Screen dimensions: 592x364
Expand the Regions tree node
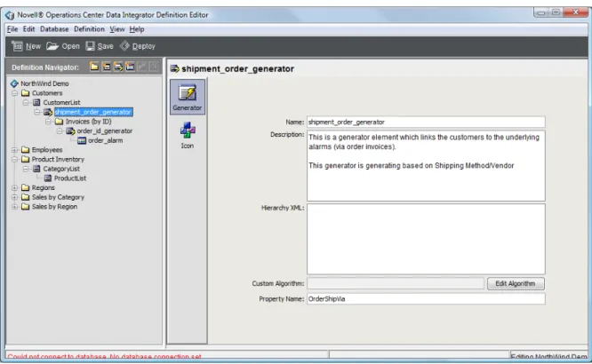tap(15, 187)
